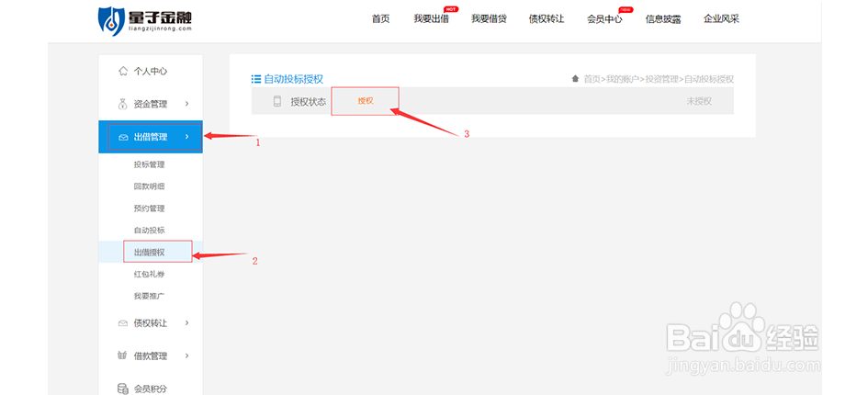868x395 pixels.
Task: Select 自动投标 submenu item
Action: tap(149, 230)
